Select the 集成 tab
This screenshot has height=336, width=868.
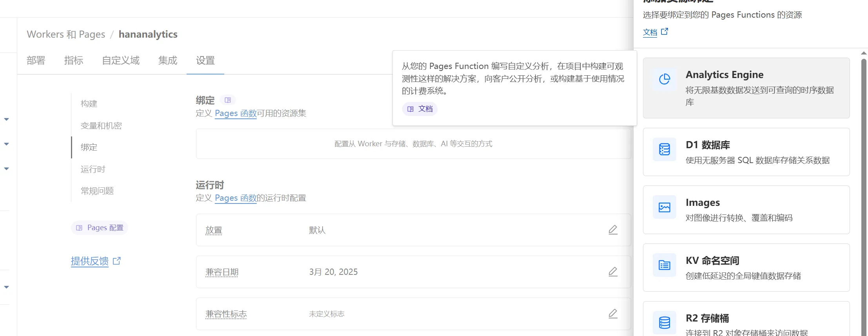[x=168, y=60]
